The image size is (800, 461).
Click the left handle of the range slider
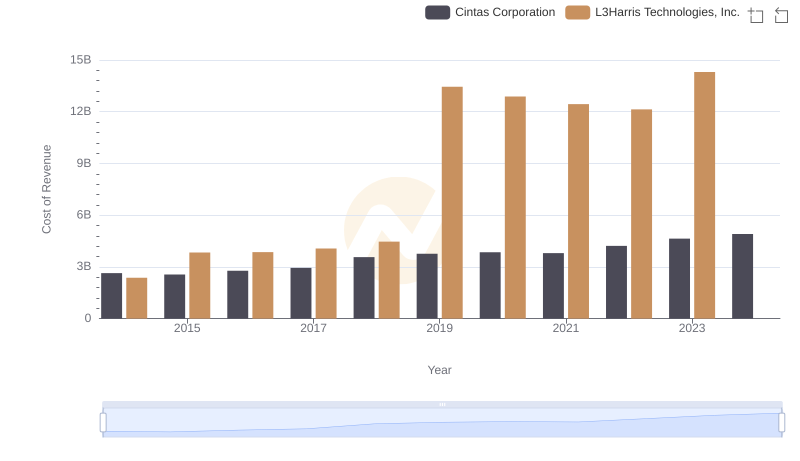(x=103, y=423)
